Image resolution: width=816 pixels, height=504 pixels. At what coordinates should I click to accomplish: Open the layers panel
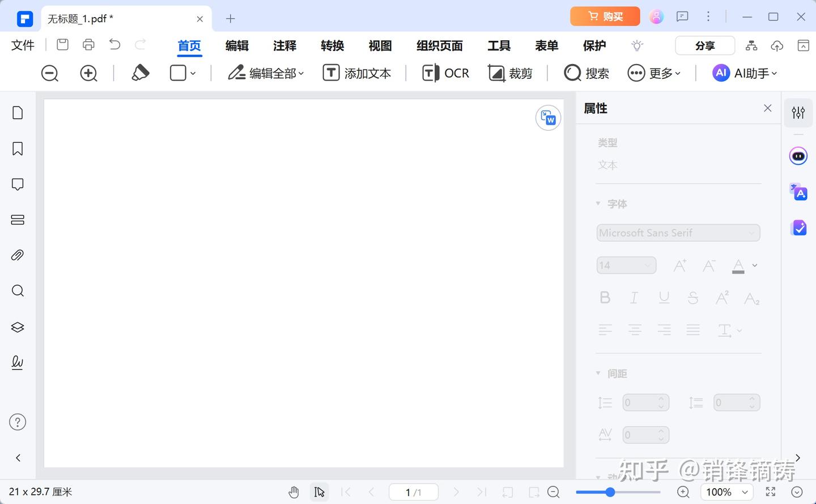click(x=18, y=327)
